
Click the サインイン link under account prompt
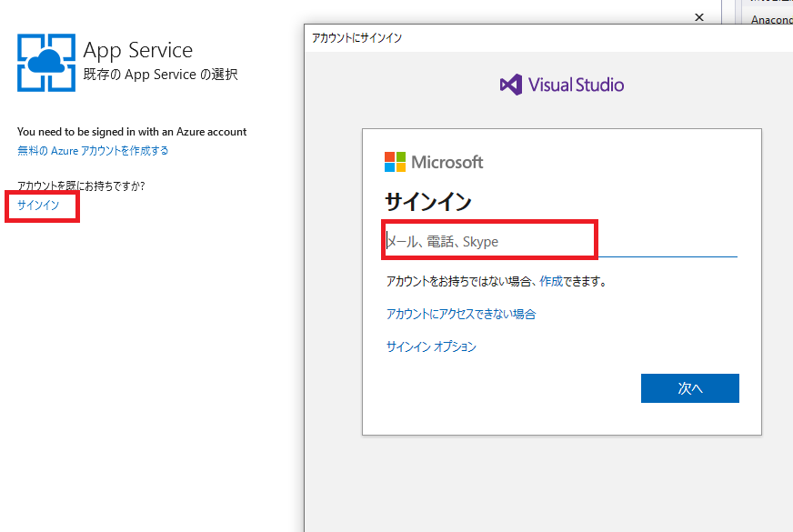pos(38,205)
